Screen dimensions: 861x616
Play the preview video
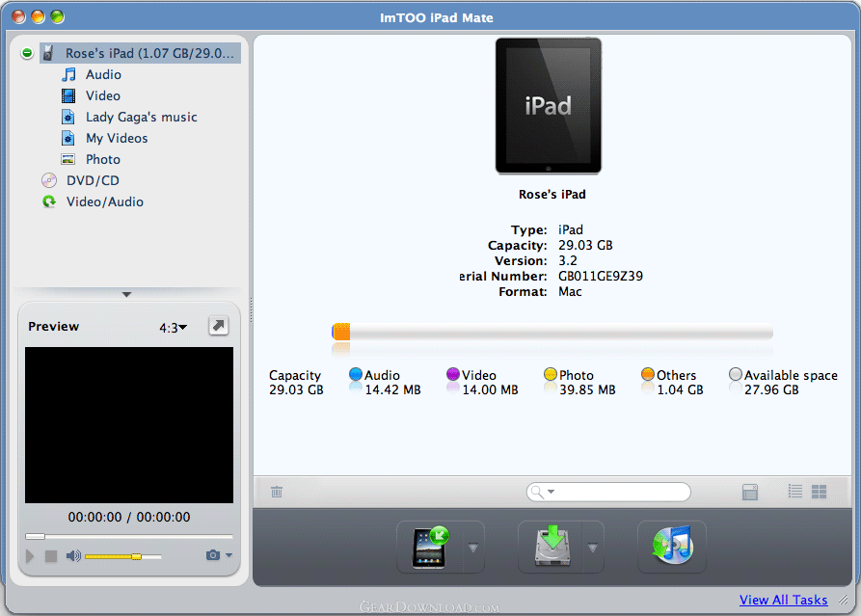[30, 556]
